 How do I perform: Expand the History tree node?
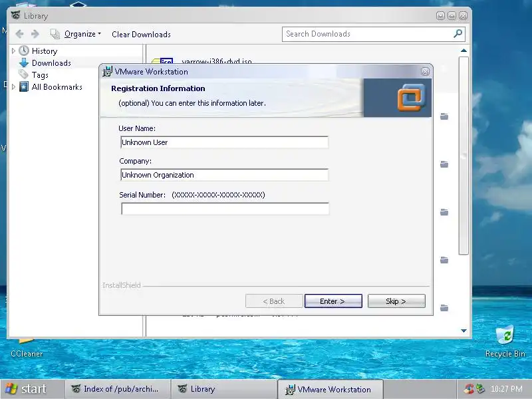(13, 51)
